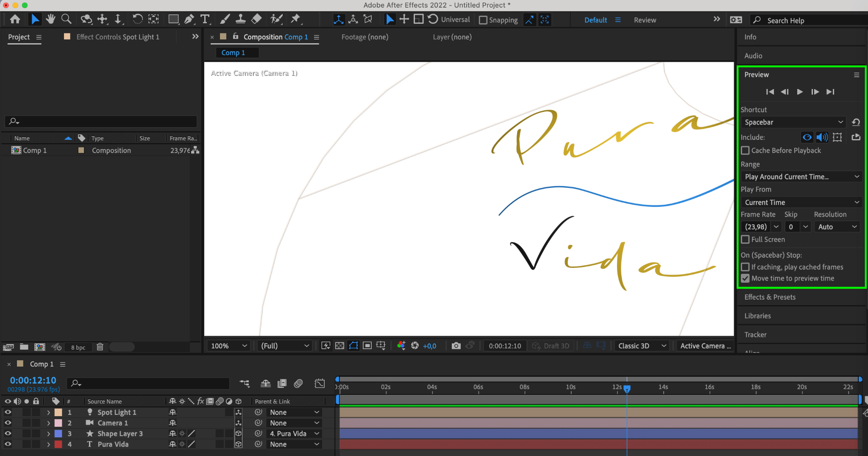Image resolution: width=868 pixels, height=456 pixels.
Task: Take a snapshot with camera icon
Action: tap(456, 346)
